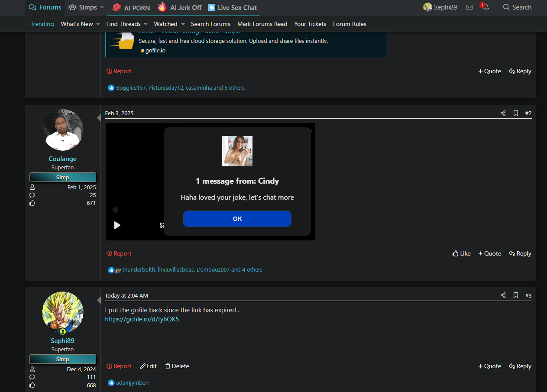Open the inbox envelope icon
Image resolution: width=547 pixels, height=392 pixels.
(x=469, y=7)
